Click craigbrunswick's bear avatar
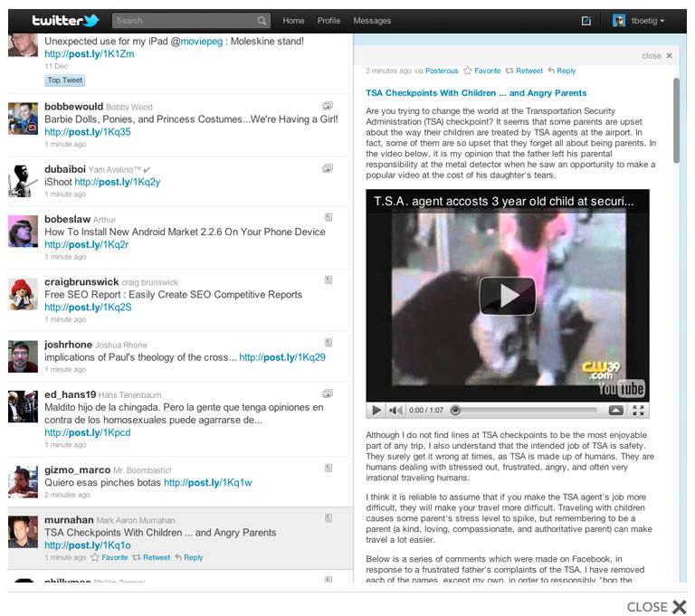 click(23, 294)
